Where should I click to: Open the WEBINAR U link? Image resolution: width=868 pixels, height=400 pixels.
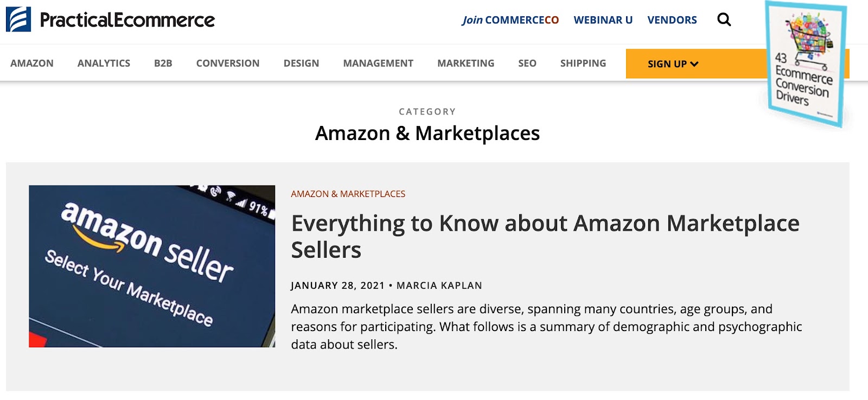[603, 20]
